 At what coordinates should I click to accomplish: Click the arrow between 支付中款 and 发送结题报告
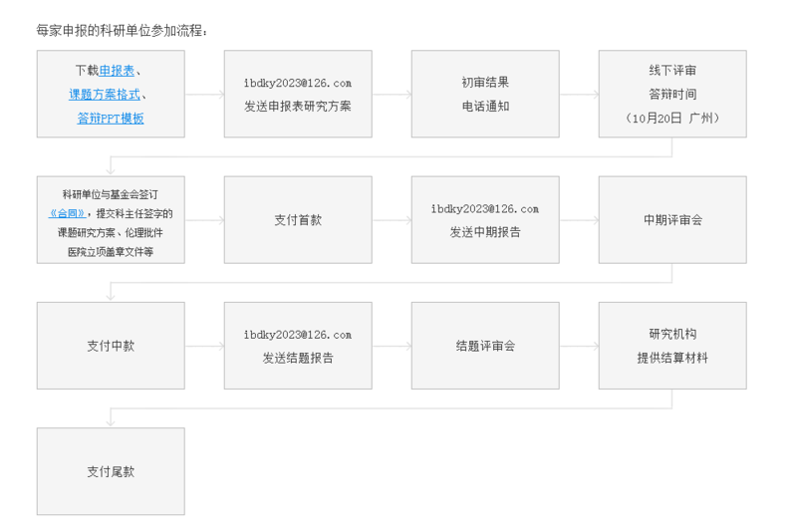point(204,346)
